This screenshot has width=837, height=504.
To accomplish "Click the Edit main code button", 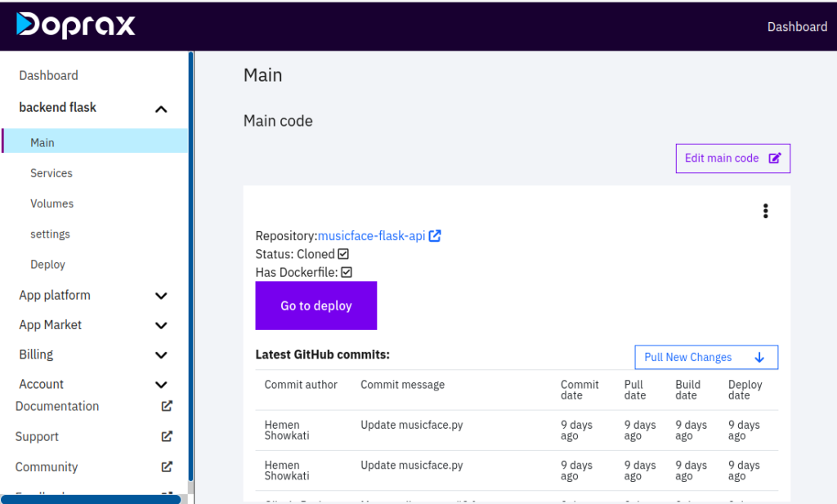I will (733, 158).
